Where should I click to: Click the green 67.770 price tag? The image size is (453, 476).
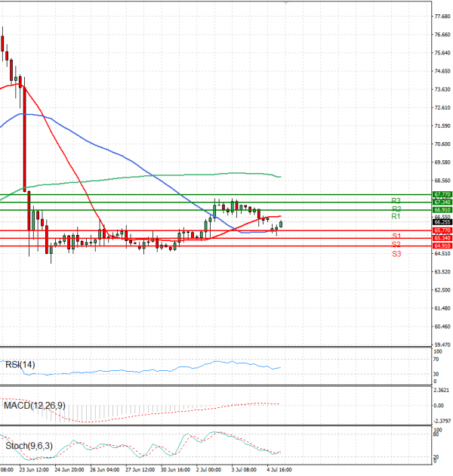coord(442,194)
